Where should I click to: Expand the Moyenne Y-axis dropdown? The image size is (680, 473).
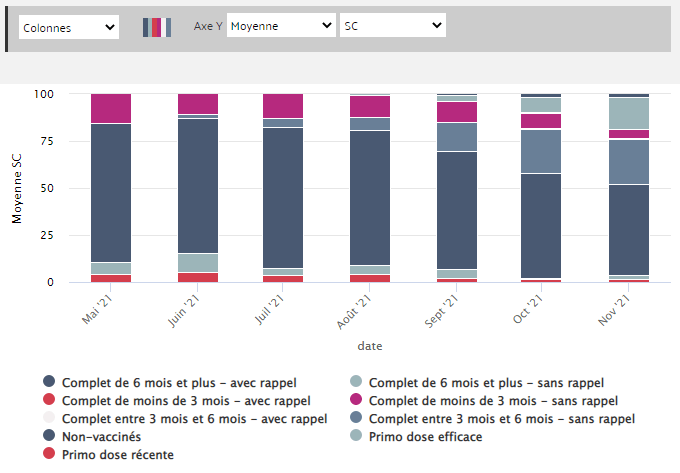coord(281,26)
